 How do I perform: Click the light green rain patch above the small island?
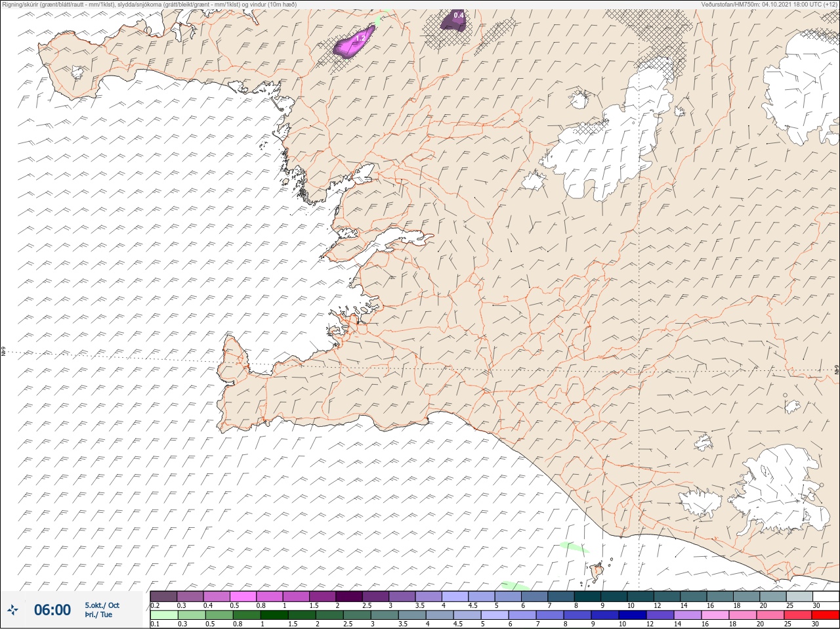coord(574,548)
